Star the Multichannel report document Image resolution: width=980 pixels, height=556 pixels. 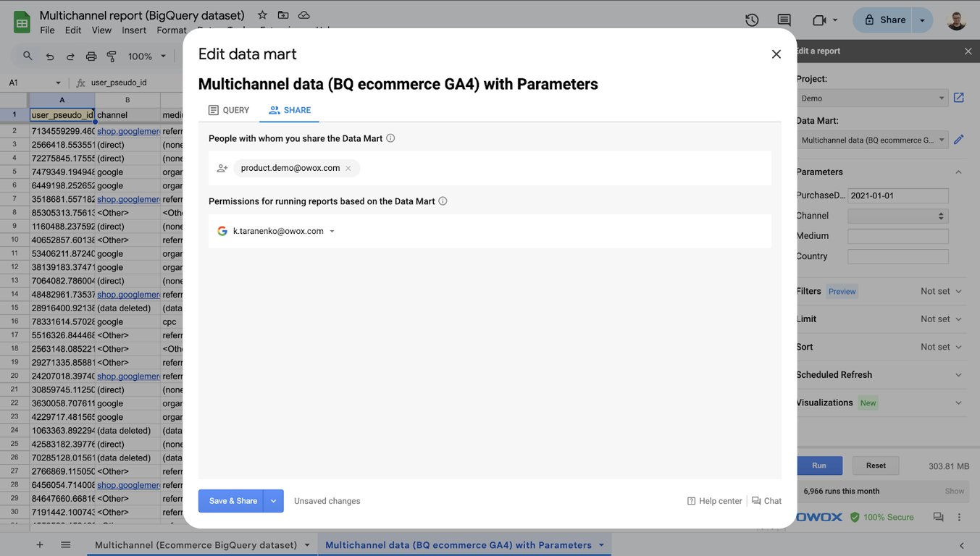pyautogui.click(x=262, y=15)
